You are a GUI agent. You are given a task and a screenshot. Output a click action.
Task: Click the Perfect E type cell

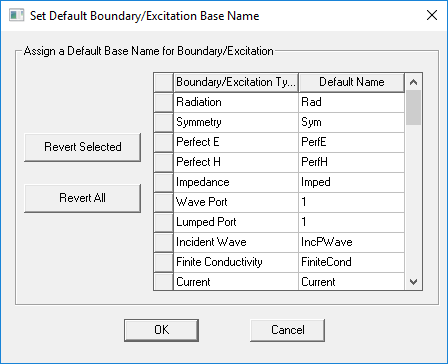tap(236, 142)
